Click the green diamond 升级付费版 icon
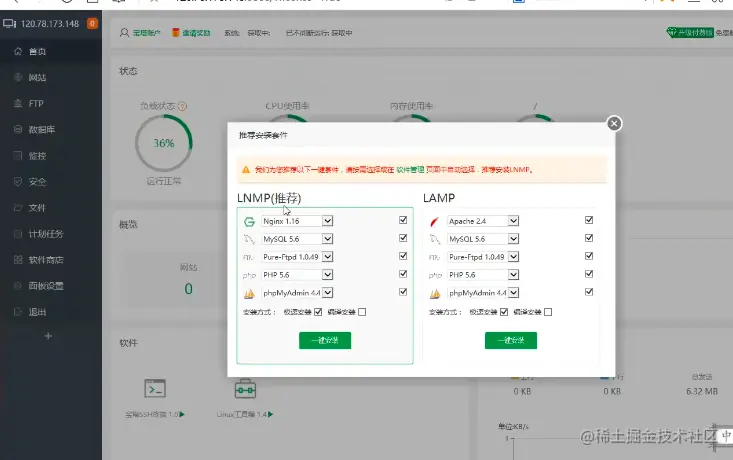733x460 pixels. (x=672, y=32)
